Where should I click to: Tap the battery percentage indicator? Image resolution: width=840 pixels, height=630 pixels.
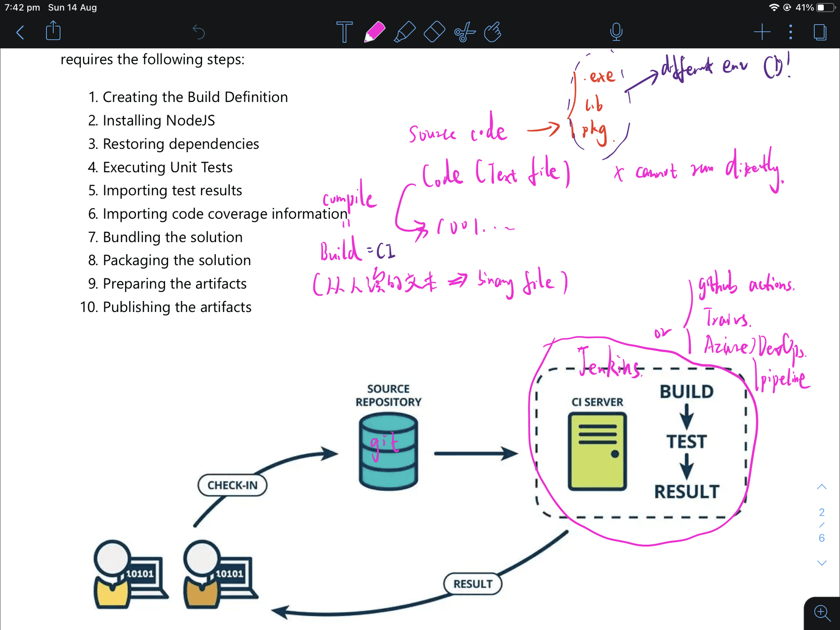pyautogui.click(x=805, y=7)
